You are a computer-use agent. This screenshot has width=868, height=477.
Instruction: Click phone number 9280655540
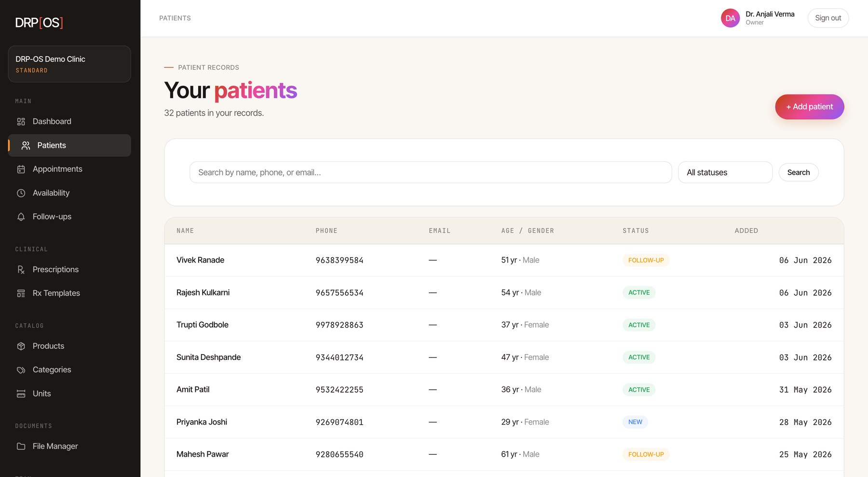(339, 454)
